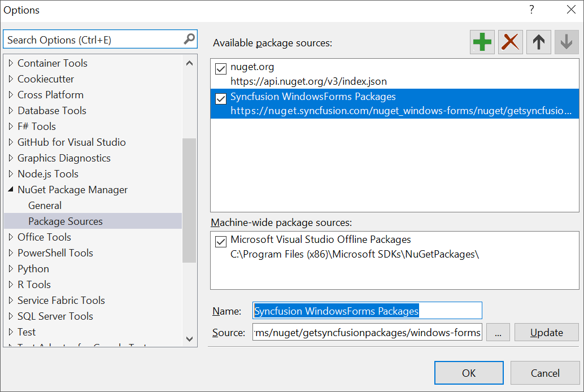
Task: Remove the selected package source
Action: [x=509, y=42]
